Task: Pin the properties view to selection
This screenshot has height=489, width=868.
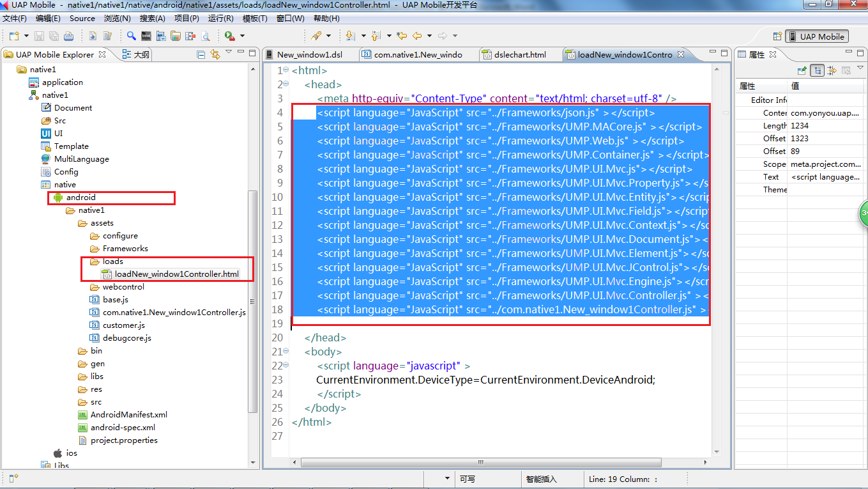Action: click(x=802, y=70)
